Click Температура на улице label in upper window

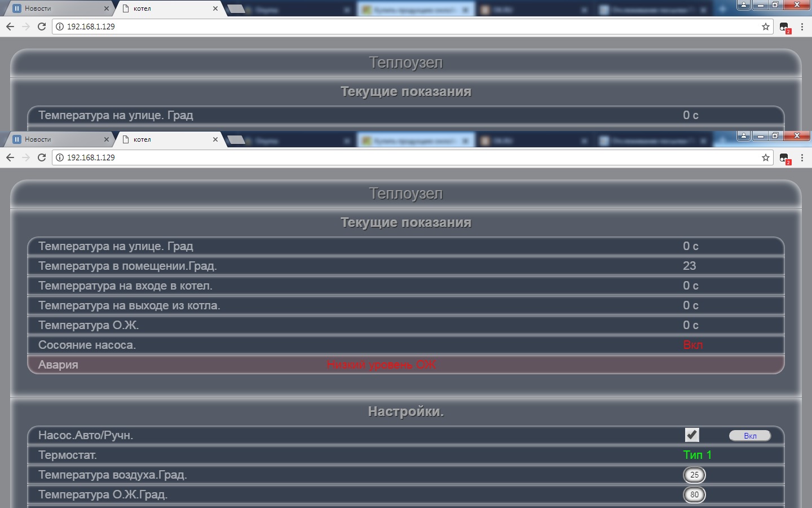[x=116, y=115]
